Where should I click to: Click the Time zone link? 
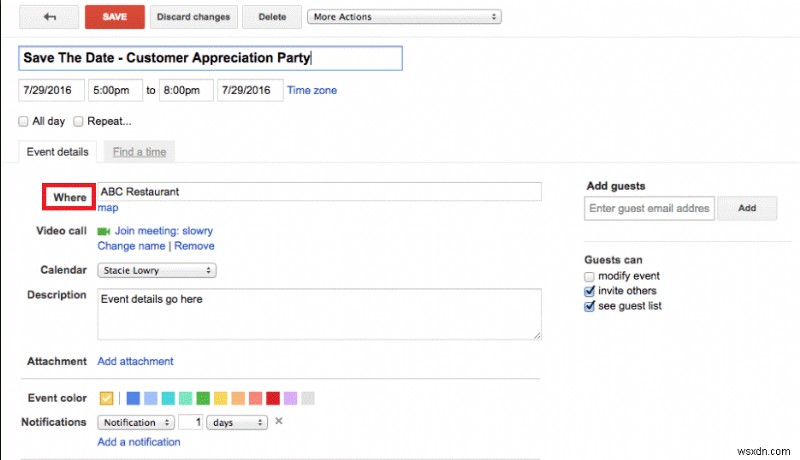tap(312, 90)
